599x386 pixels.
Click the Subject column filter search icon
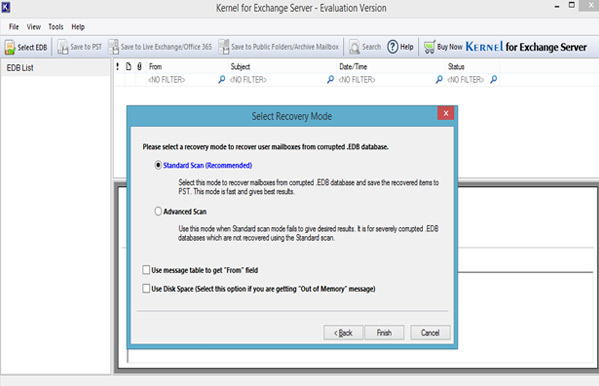[330, 79]
